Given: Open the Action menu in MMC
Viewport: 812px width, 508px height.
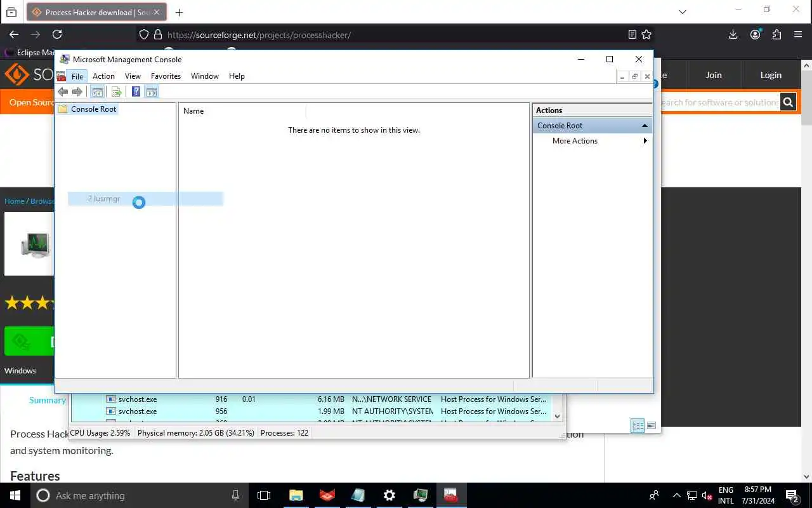Looking at the screenshot, I should [x=103, y=76].
